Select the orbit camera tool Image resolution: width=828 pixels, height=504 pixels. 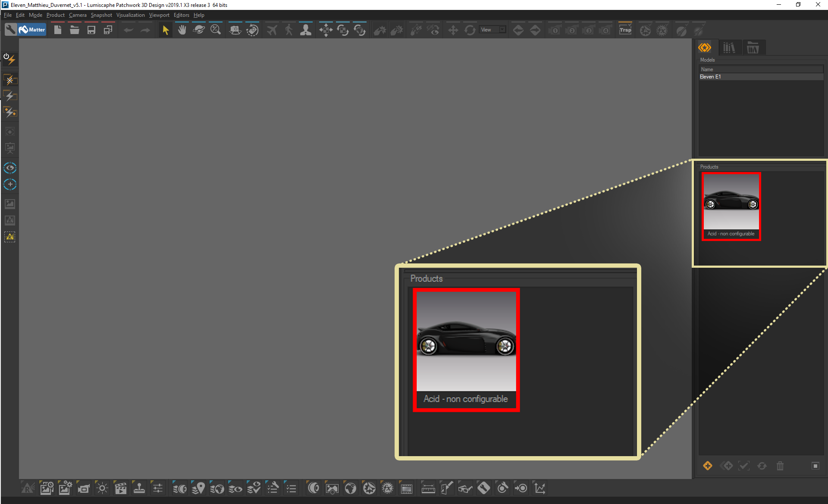click(x=199, y=30)
